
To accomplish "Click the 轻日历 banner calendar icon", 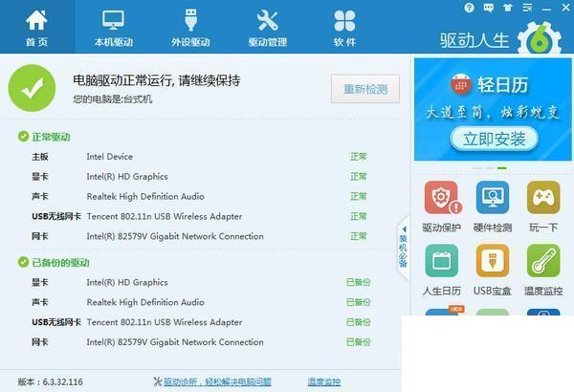I will [460, 83].
